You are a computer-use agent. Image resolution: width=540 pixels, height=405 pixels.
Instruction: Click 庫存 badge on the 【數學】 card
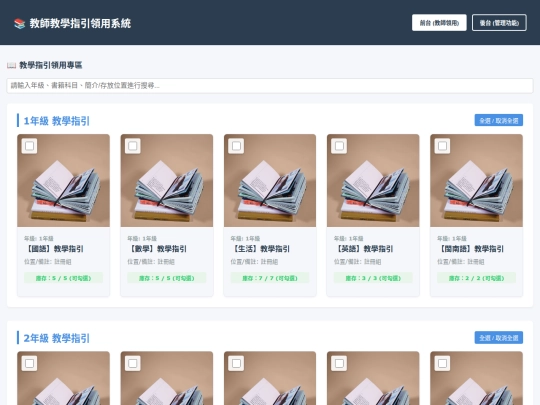pyautogui.click(x=167, y=278)
